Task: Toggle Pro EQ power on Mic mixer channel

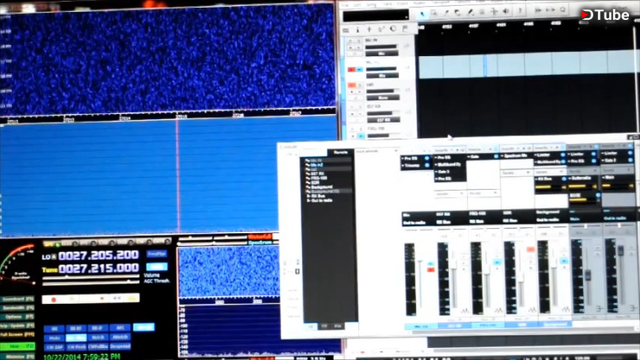Action: 427,158
